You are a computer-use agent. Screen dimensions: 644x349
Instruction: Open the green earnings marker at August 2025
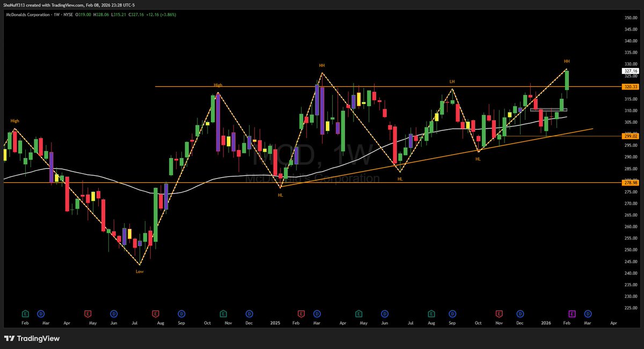pos(431,313)
